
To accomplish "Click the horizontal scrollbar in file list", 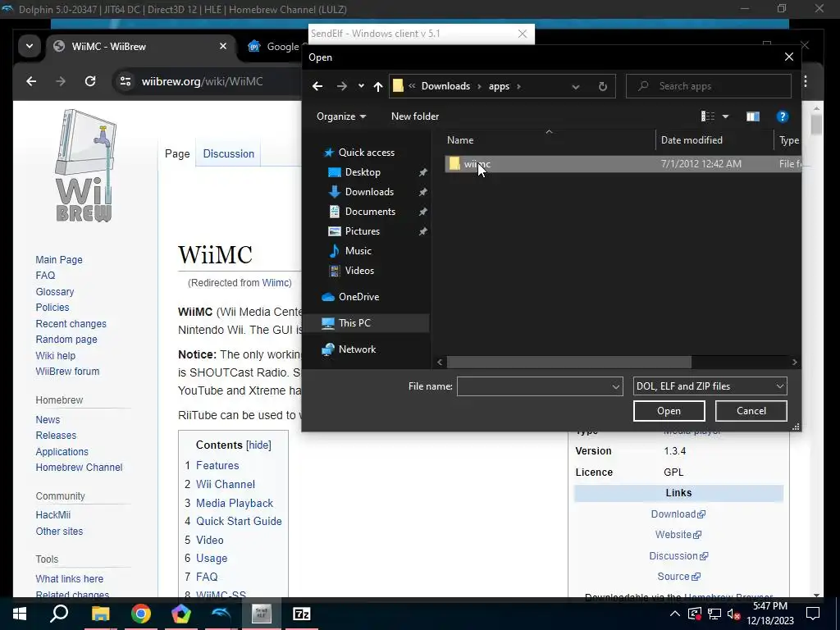I will (x=569, y=362).
